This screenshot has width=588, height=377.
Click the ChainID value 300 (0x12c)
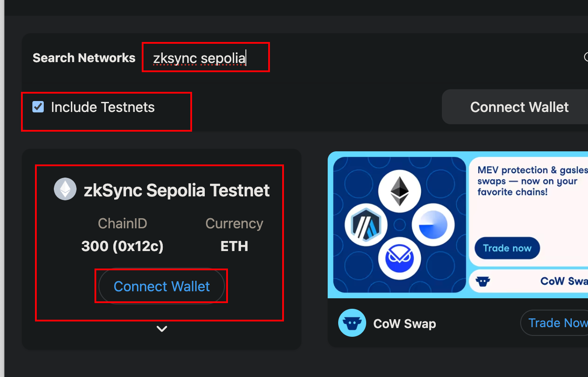[122, 246]
